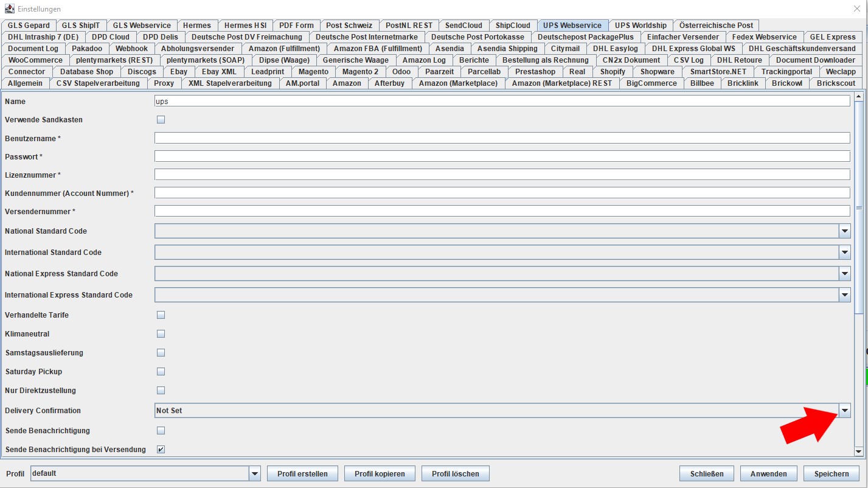Screen dimensions: 868x488
Task: Click the Benutzername input field
Action: click(x=502, y=138)
